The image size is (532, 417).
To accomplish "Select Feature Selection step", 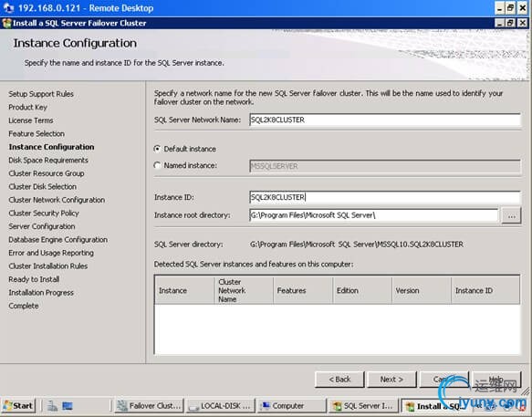I will (x=37, y=134).
